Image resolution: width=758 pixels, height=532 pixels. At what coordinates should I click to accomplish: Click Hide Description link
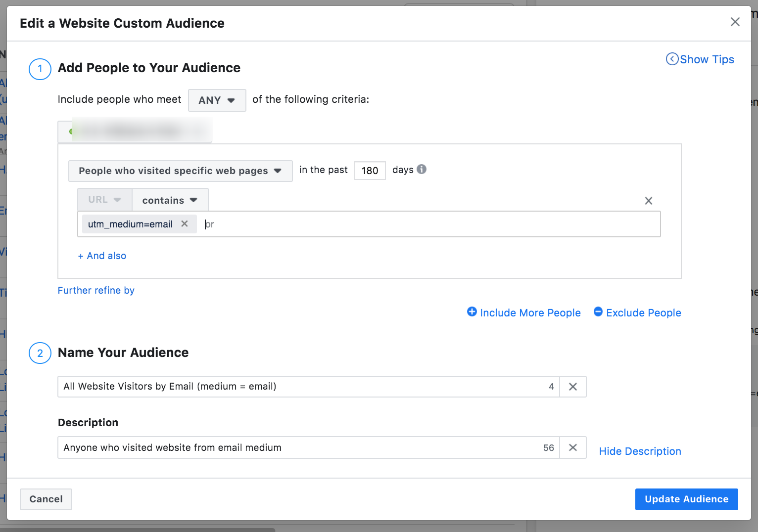click(640, 451)
